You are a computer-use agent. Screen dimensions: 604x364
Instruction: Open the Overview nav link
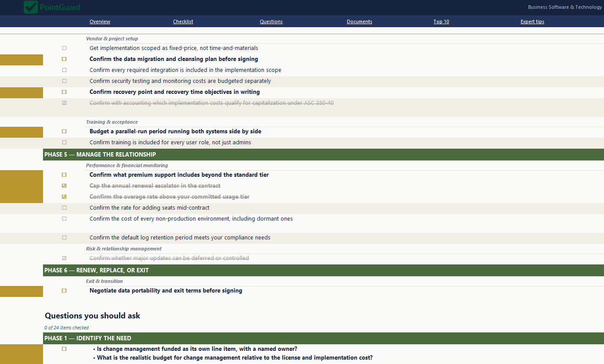100,21
